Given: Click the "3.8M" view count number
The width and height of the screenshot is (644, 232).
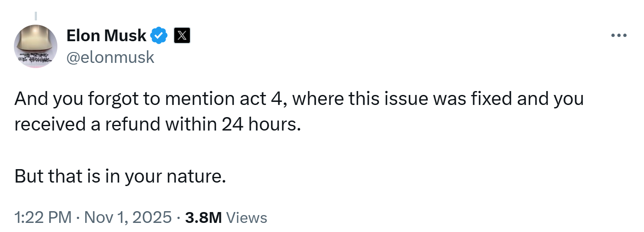Looking at the screenshot, I should (x=203, y=217).
